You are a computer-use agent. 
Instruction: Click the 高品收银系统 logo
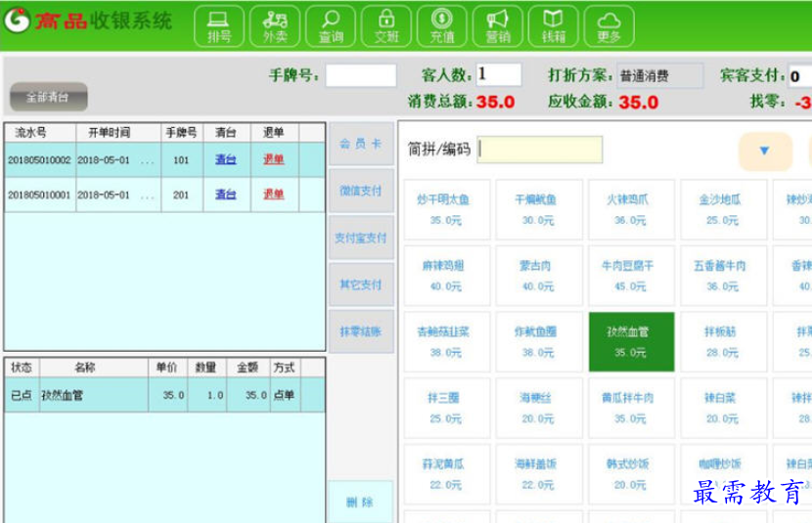88,21
